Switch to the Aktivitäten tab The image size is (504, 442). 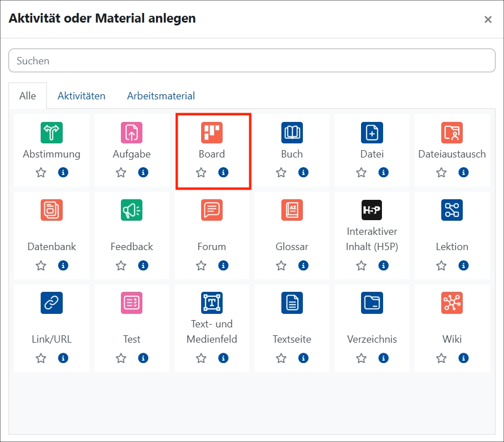point(81,95)
